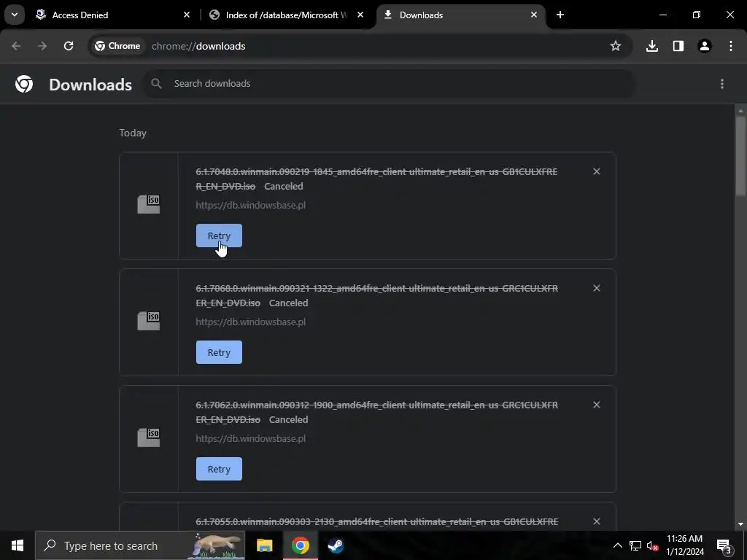This screenshot has width=747, height=560.
Task: Open the clock showing 11:26 AM
Action: [x=684, y=545]
